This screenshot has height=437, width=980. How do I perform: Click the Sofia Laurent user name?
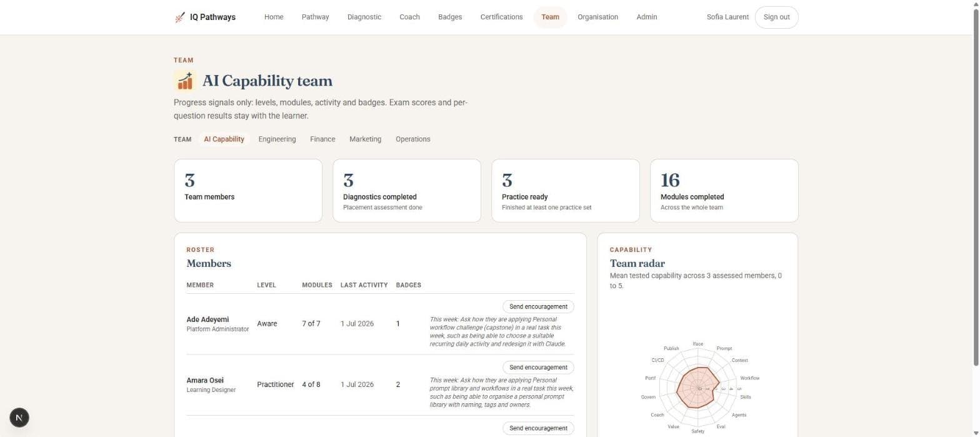coord(727,17)
